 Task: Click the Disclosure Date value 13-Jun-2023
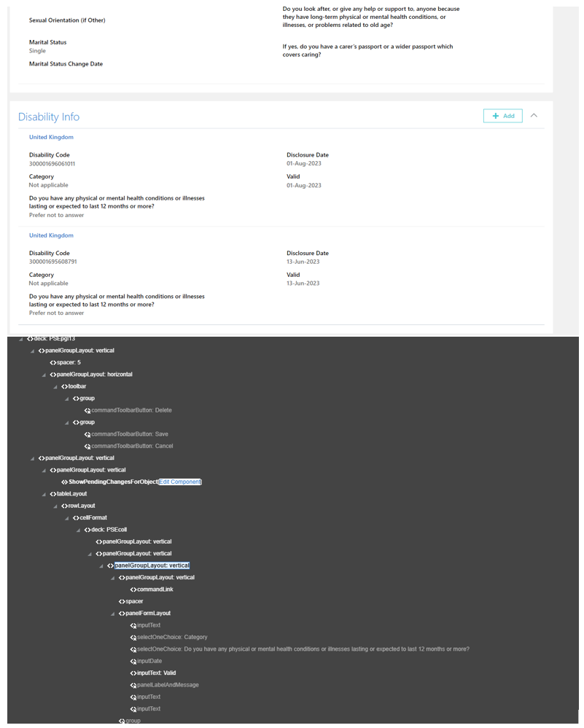303,262
